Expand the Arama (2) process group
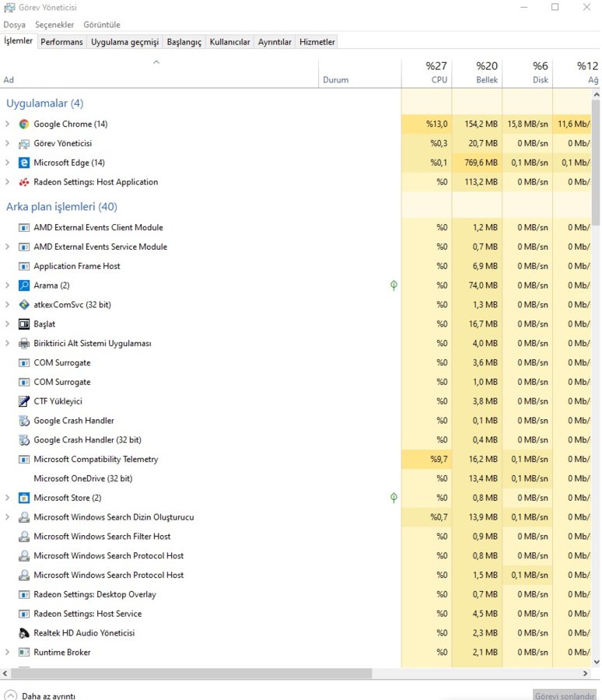This screenshot has width=602, height=700. tap(7, 285)
